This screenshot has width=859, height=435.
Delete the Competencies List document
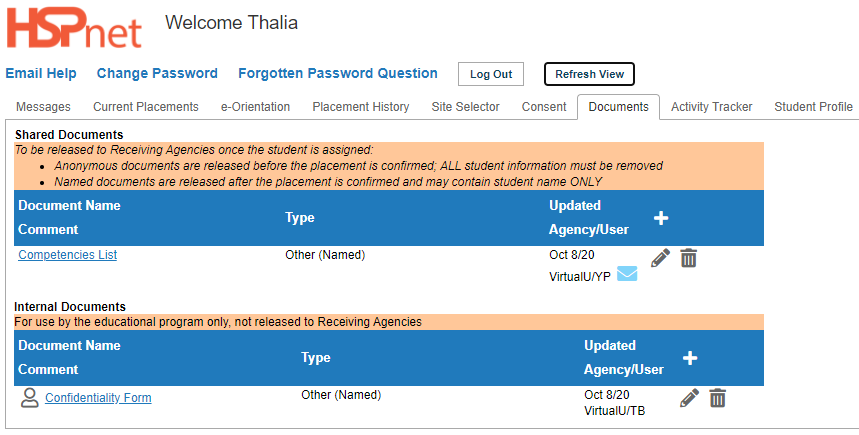[689, 257]
